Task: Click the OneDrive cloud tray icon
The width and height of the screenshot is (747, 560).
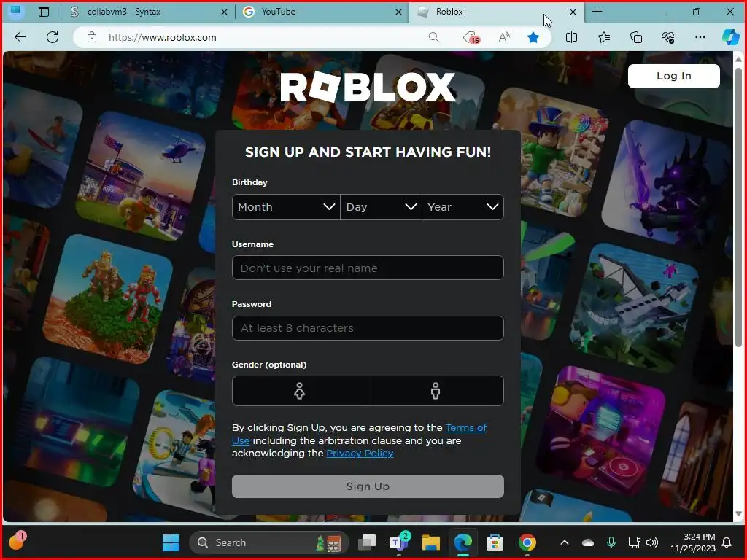Action: 588,542
